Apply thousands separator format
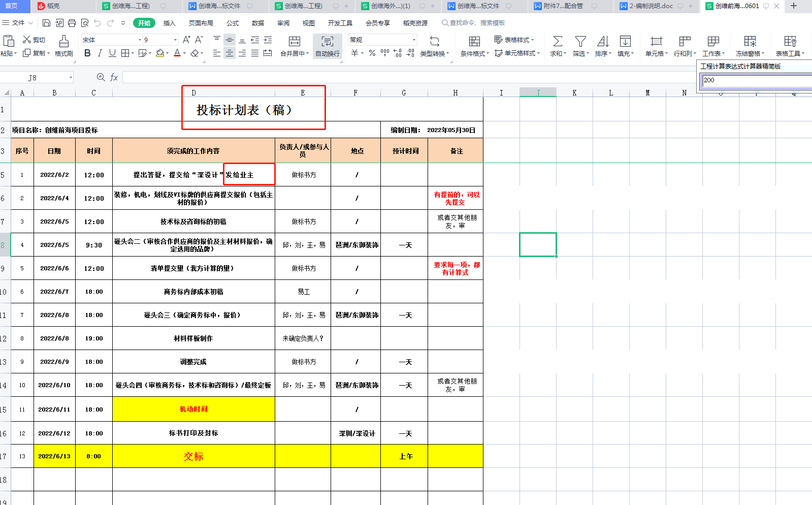Image resolution: width=812 pixels, height=505 pixels. [x=385, y=53]
